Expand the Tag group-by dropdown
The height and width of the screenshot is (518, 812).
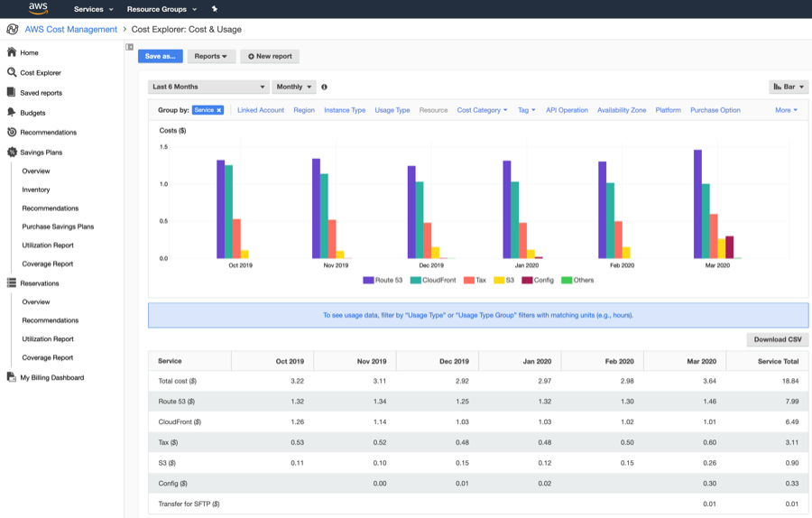[527, 110]
